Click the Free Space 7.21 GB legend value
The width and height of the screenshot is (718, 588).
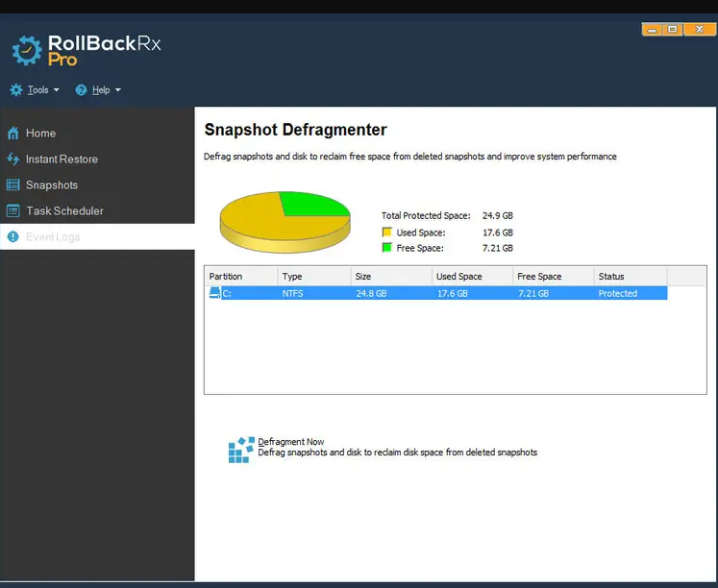point(498,248)
